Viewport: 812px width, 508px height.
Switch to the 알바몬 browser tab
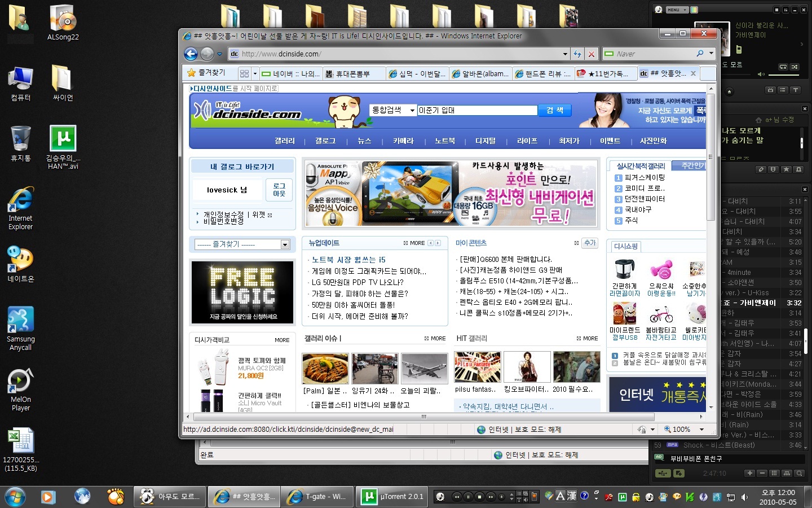(481, 73)
